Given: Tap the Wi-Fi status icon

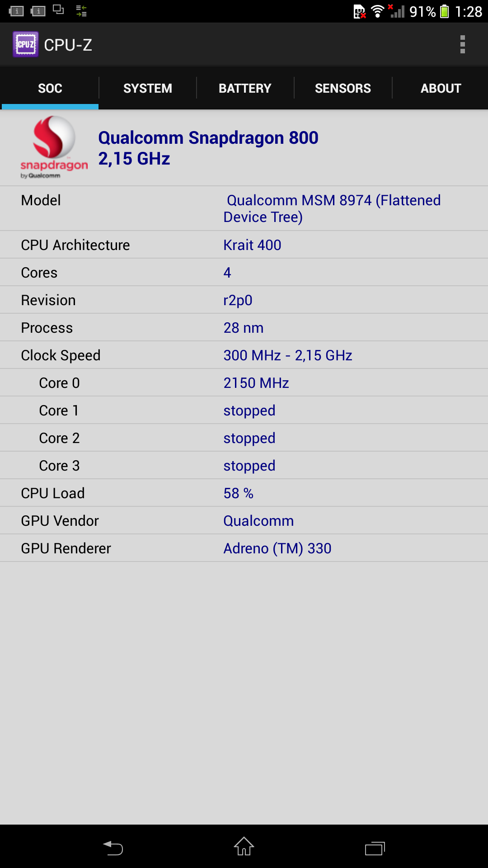Looking at the screenshot, I should [377, 11].
